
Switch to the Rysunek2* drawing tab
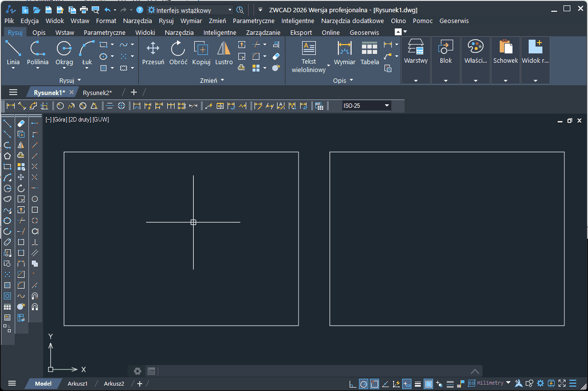pyautogui.click(x=97, y=92)
